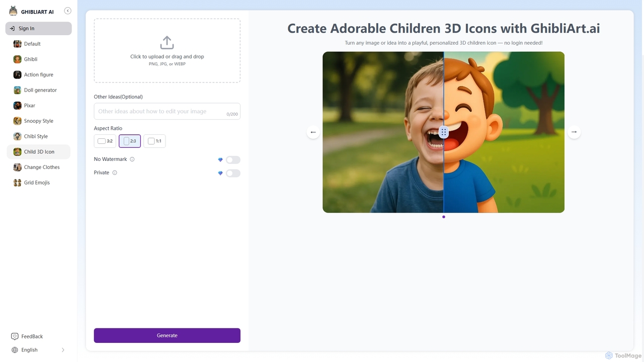Click the info icon next to No Watermark
Image resolution: width=644 pixels, height=362 pixels.
(132, 159)
